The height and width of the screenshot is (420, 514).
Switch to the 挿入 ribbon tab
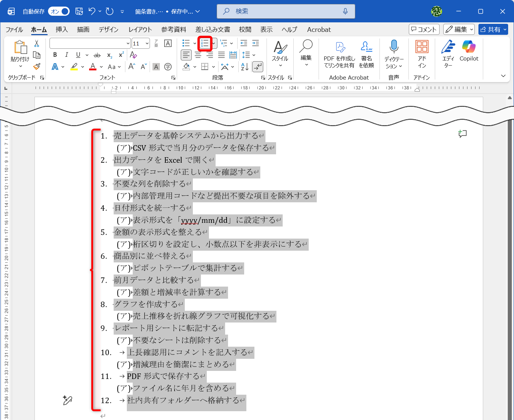click(x=61, y=29)
